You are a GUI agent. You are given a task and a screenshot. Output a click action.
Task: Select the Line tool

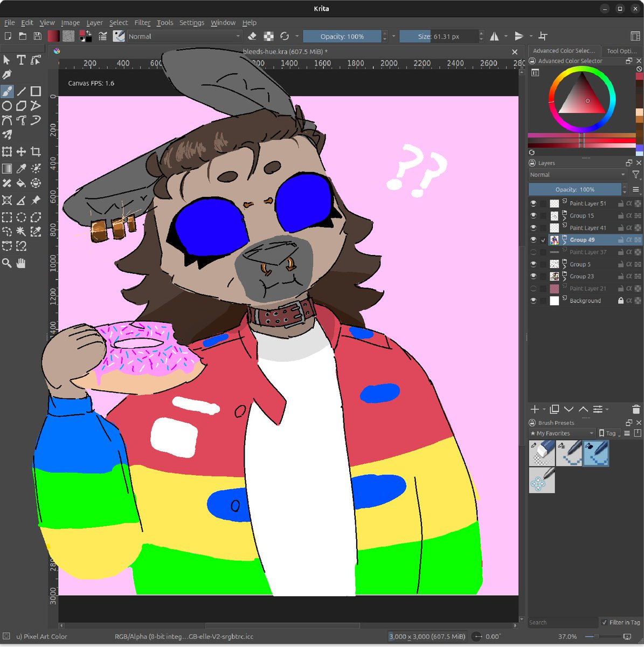coord(21,91)
